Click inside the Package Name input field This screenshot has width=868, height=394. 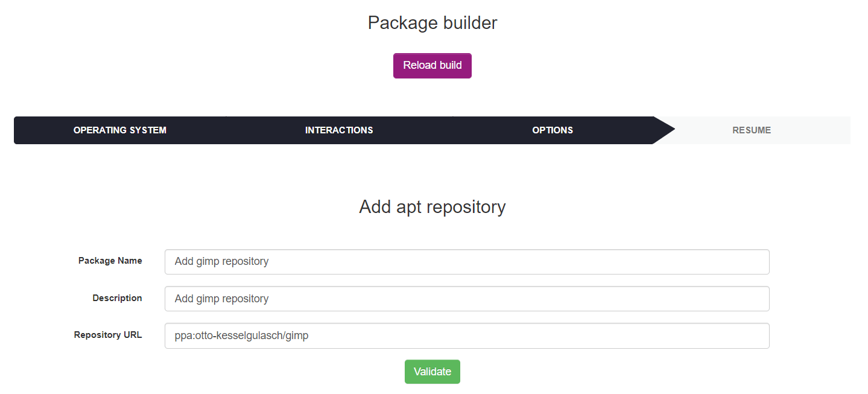click(466, 261)
